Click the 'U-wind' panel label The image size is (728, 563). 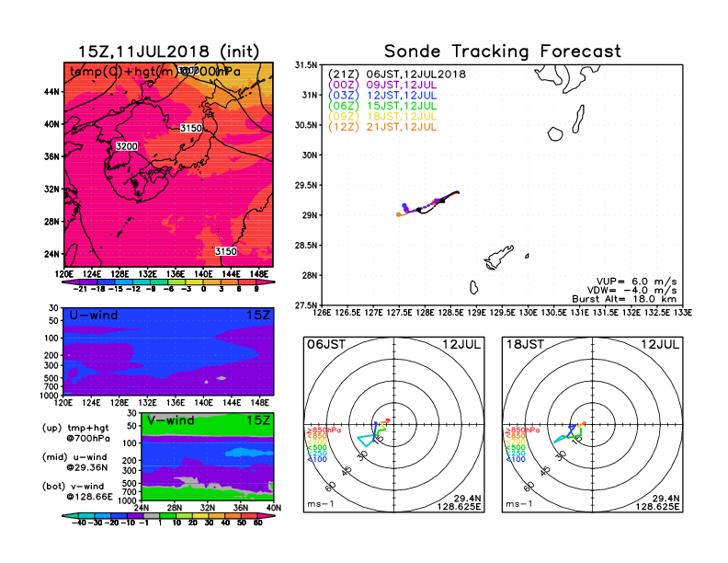coord(94,316)
